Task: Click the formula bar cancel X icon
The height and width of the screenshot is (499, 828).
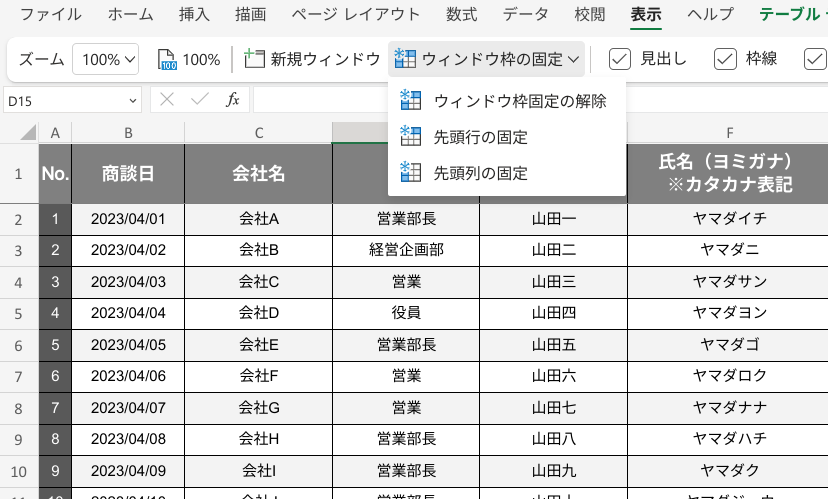Action: 167,99
